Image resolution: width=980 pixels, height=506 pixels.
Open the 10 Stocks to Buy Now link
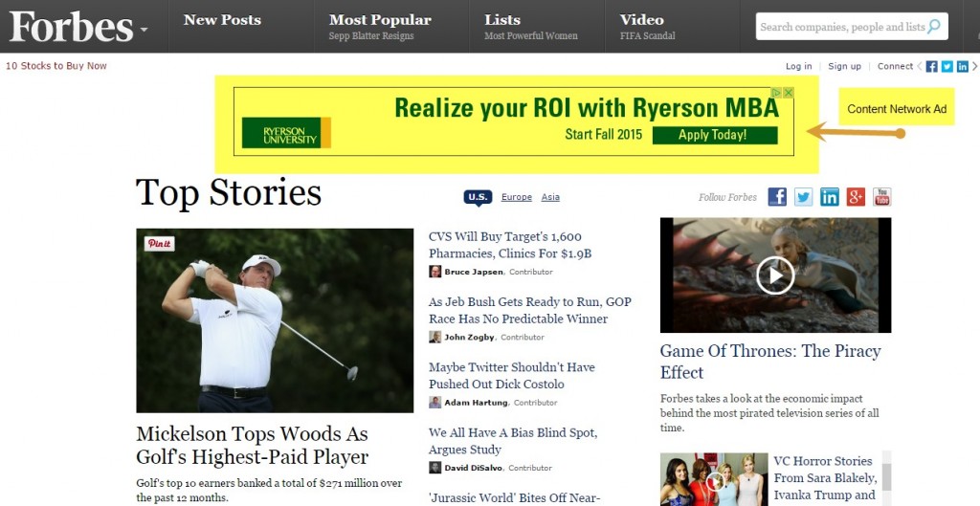pos(56,66)
